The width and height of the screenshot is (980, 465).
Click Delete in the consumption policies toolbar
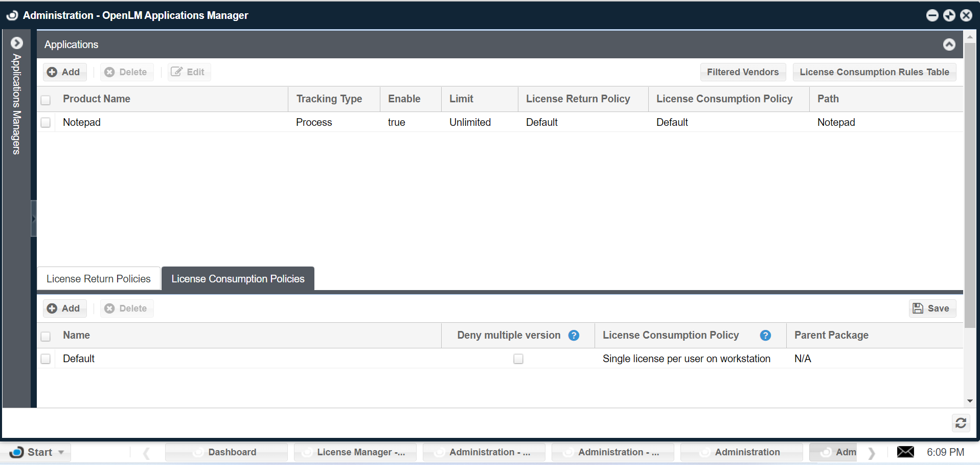tap(126, 308)
